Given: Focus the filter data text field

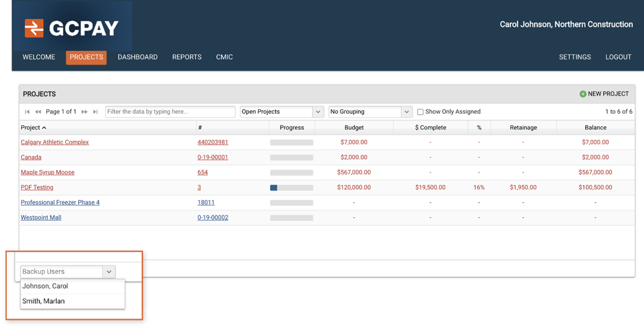Looking at the screenshot, I should point(170,112).
